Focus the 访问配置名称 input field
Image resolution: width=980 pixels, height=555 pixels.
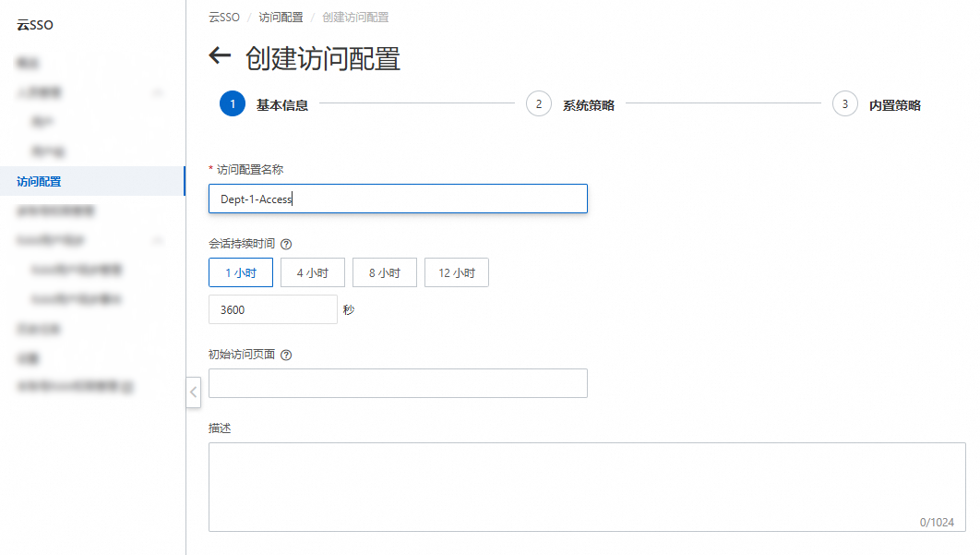(398, 199)
